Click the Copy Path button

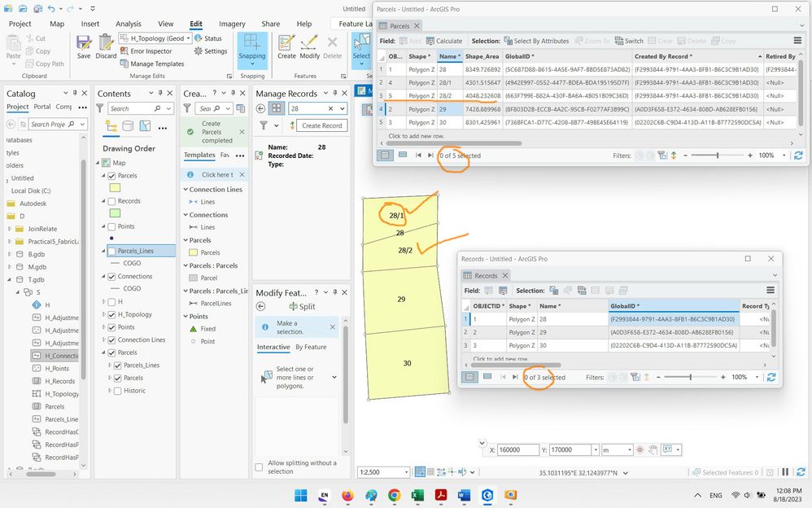click(43, 63)
